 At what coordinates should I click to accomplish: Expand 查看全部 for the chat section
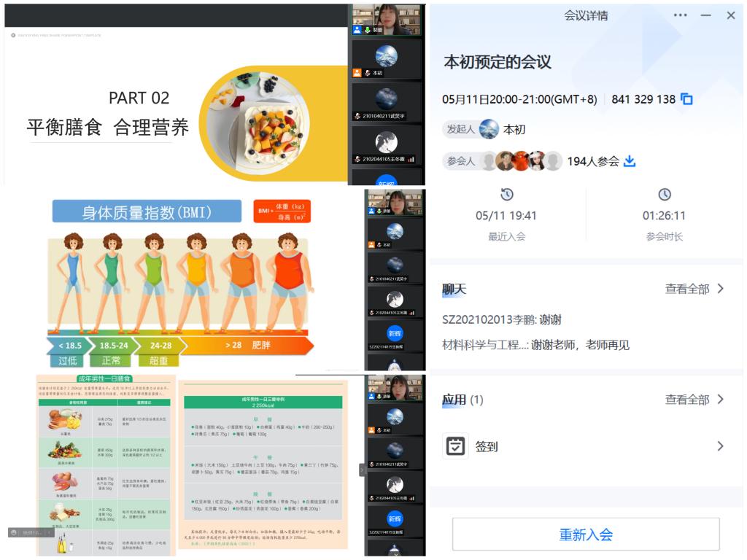click(x=694, y=289)
